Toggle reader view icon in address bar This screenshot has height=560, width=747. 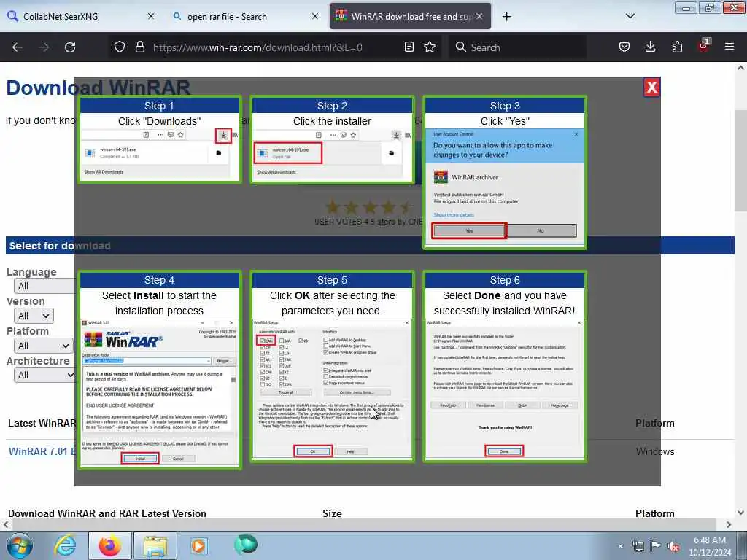pyautogui.click(x=409, y=47)
